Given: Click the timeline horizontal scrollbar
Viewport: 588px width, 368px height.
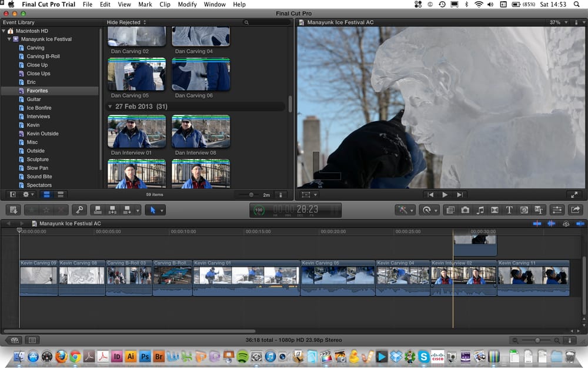Looking at the screenshot, I should (129, 331).
